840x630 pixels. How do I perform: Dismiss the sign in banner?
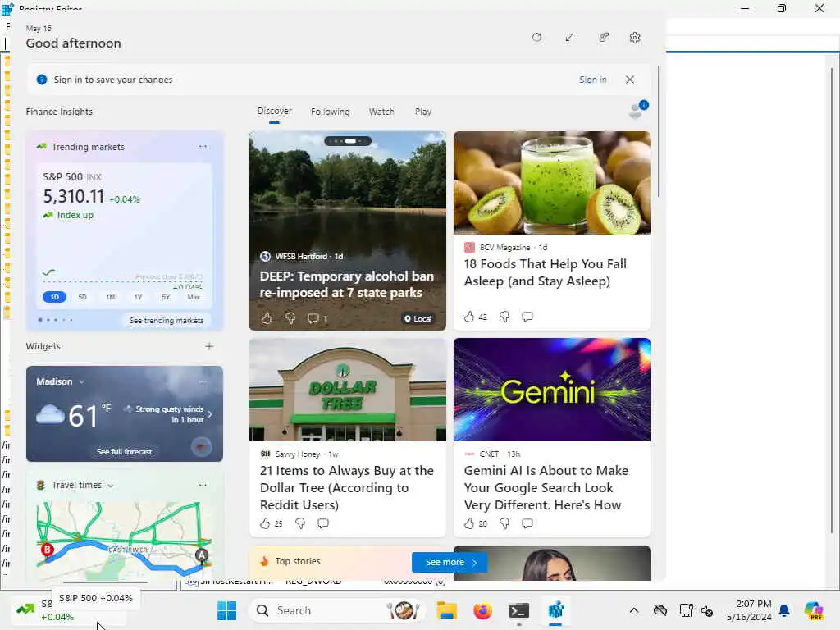(630, 80)
